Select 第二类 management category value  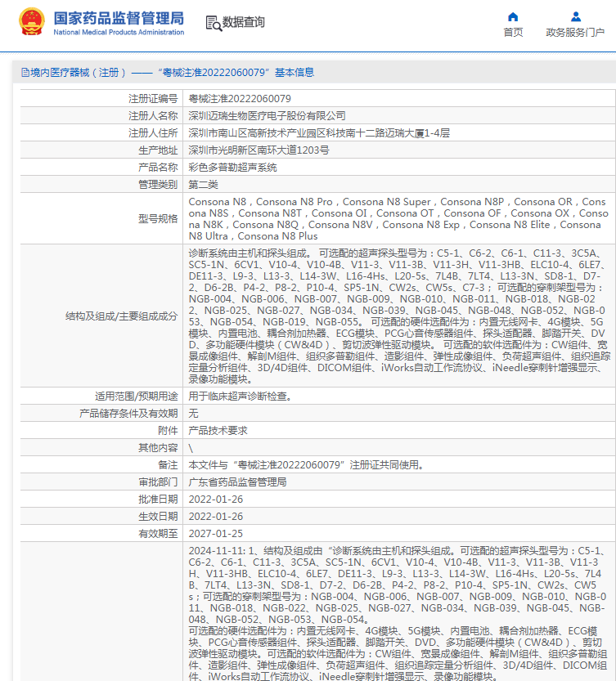(203, 185)
